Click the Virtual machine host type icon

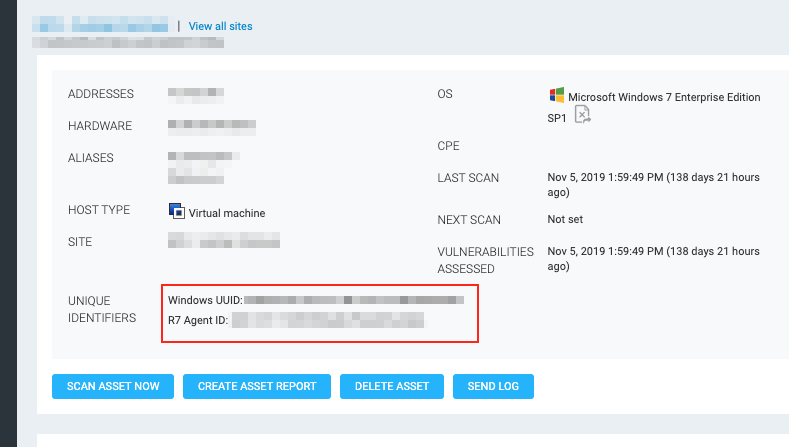(176, 212)
